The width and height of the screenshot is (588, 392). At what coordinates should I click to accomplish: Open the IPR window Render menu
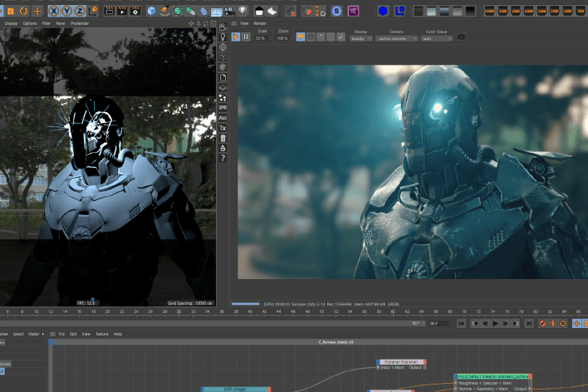pyautogui.click(x=260, y=23)
